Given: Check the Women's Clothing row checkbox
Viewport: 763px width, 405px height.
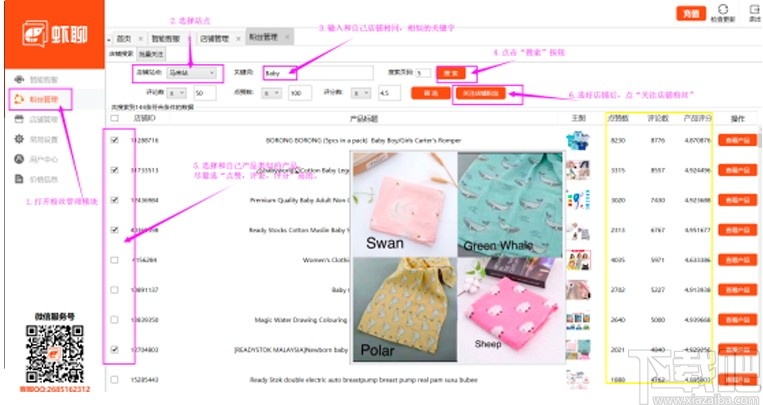Looking at the screenshot, I should [114, 260].
